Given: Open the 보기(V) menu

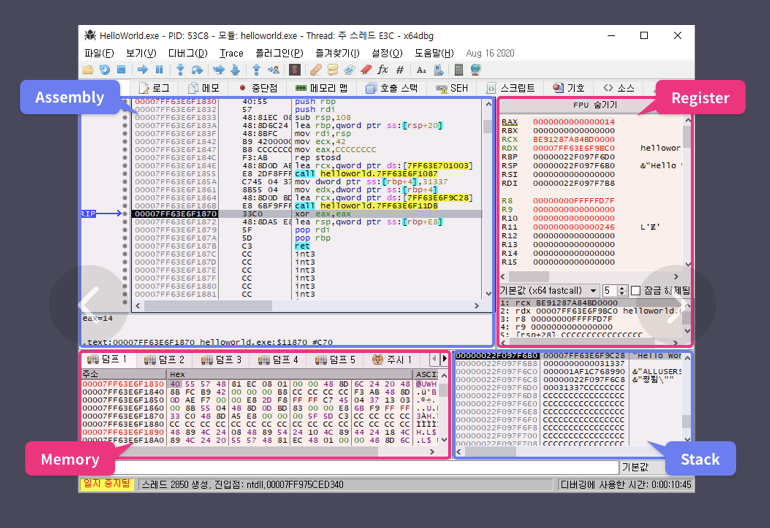Looking at the screenshot, I should (141, 53).
